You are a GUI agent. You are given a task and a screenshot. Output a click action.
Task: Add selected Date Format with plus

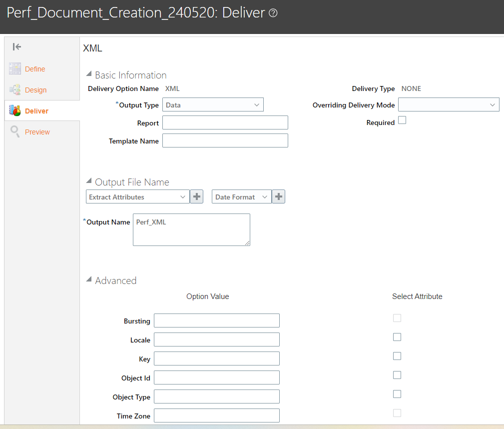[x=279, y=196]
